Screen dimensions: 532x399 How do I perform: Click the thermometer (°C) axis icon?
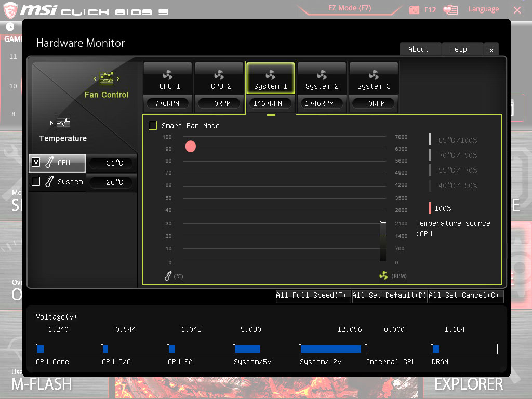(168, 276)
